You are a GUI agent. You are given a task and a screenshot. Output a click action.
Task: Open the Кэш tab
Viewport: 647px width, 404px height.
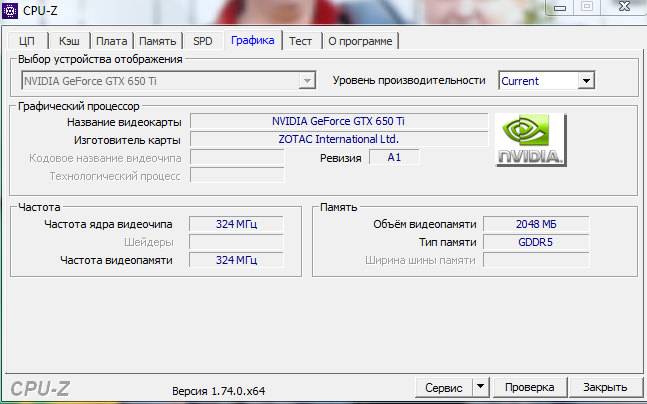coord(69,41)
